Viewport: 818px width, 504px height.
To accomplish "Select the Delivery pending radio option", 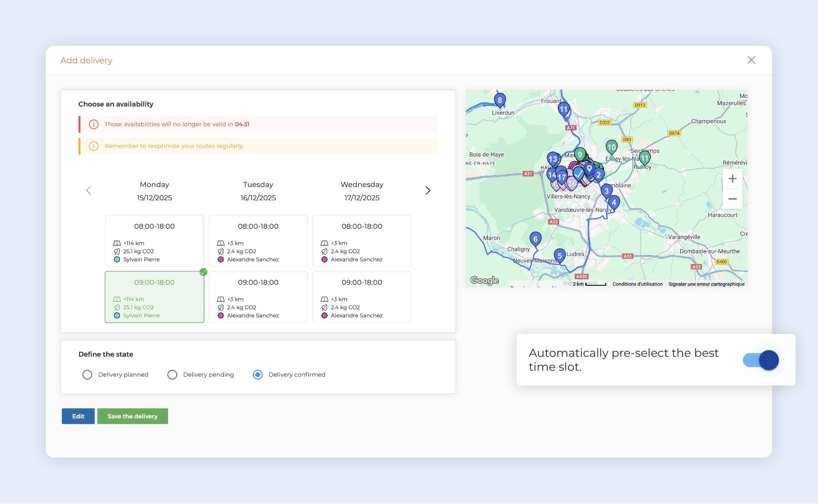I will point(172,374).
